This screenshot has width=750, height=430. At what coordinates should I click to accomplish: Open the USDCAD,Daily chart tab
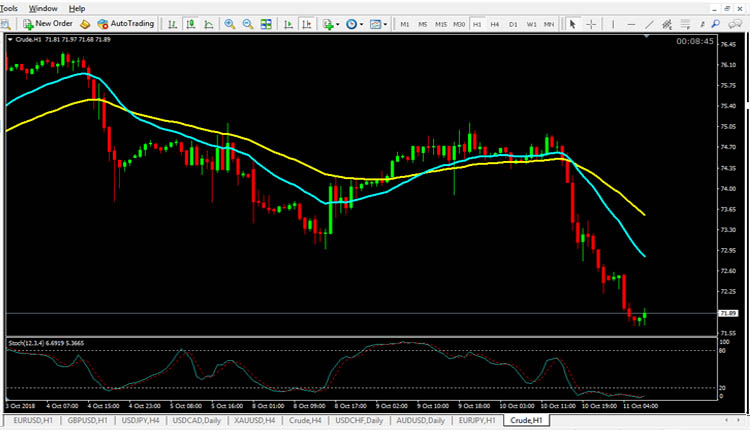coord(197,420)
